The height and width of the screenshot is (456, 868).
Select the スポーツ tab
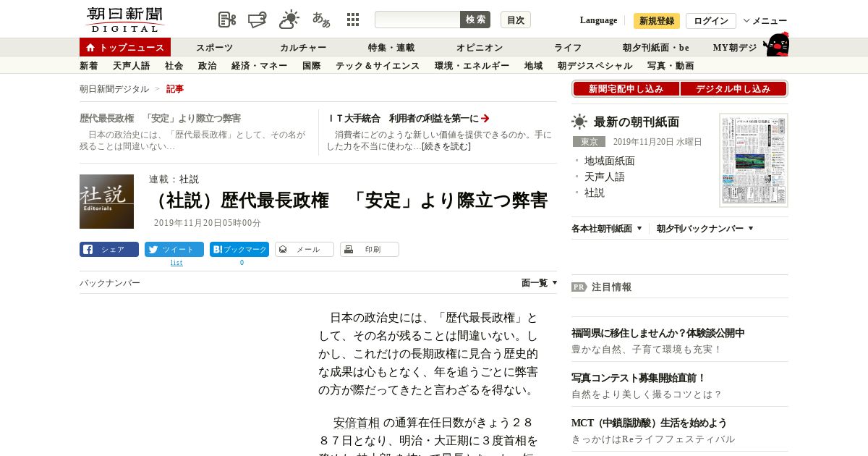[x=215, y=48]
